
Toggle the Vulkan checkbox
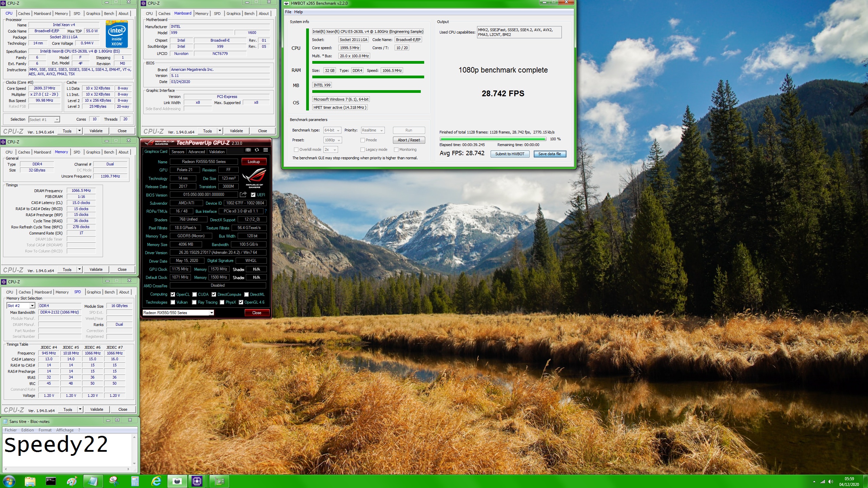click(x=173, y=302)
